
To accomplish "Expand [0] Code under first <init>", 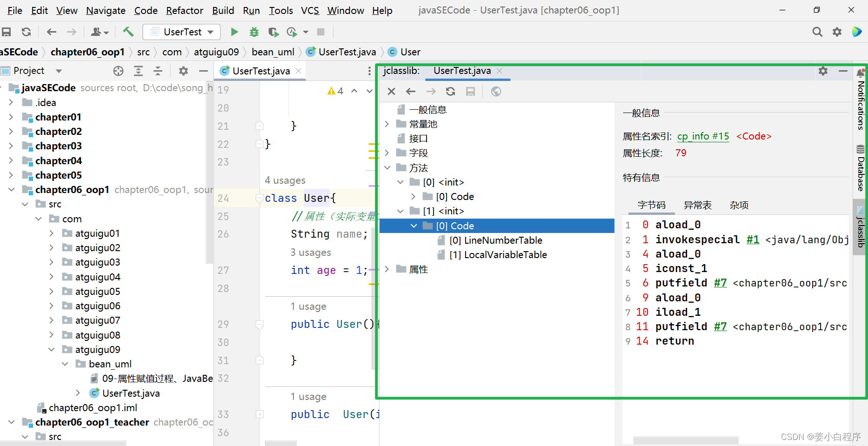I will (x=413, y=197).
